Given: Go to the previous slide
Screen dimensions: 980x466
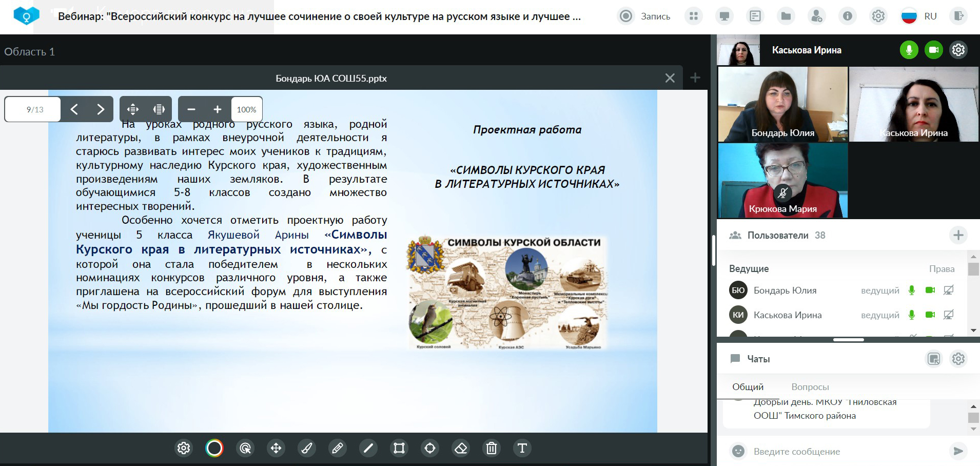Looking at the screenshot, I should (74, 109).
